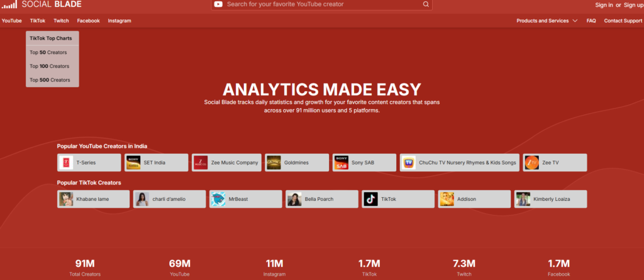Open the T-Series creator name
The height and width of the screenshot is (280, 644).
[x=86, y=163]
